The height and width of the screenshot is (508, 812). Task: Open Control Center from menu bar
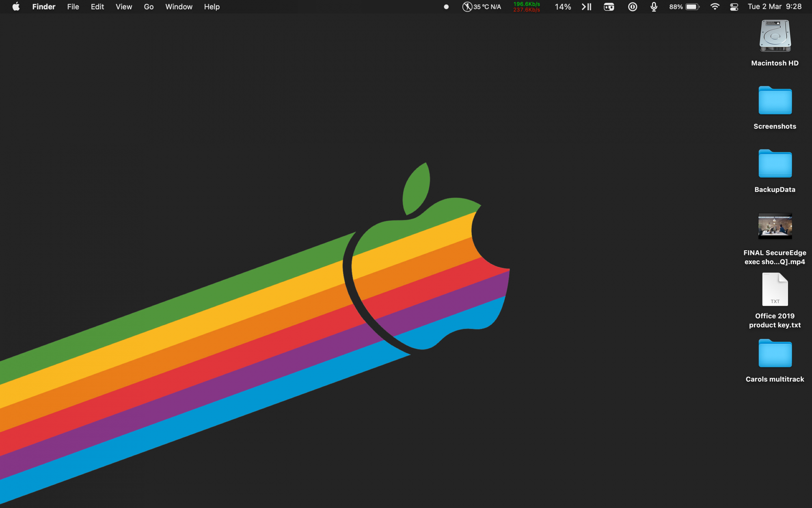coord(734,7)
